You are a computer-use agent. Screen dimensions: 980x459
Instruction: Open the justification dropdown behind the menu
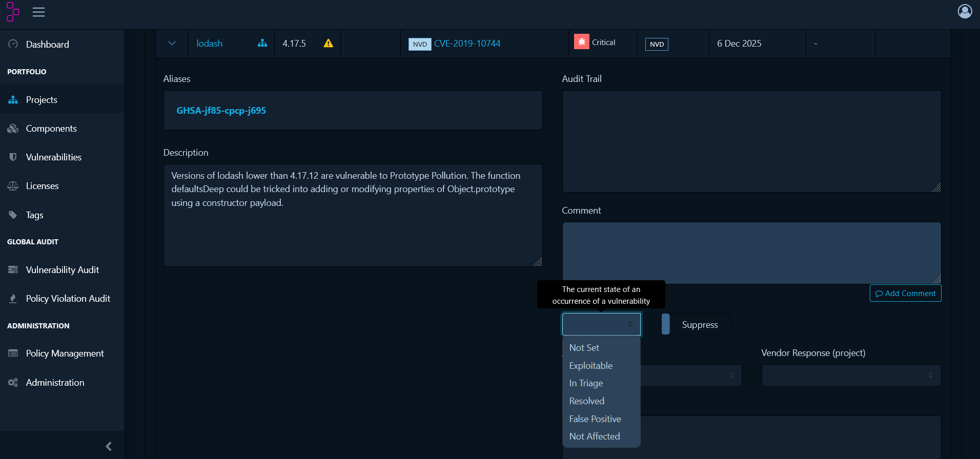pos(691,375)
